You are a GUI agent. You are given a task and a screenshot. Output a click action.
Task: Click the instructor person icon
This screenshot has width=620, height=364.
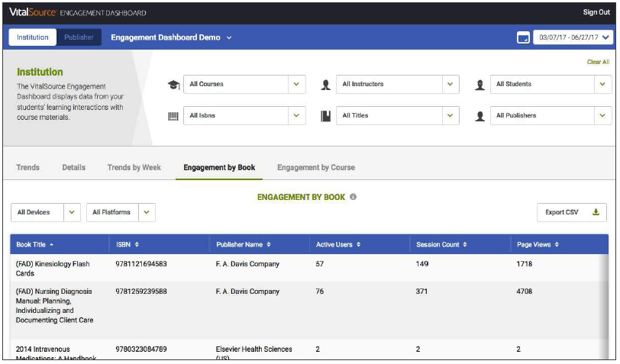326,85
